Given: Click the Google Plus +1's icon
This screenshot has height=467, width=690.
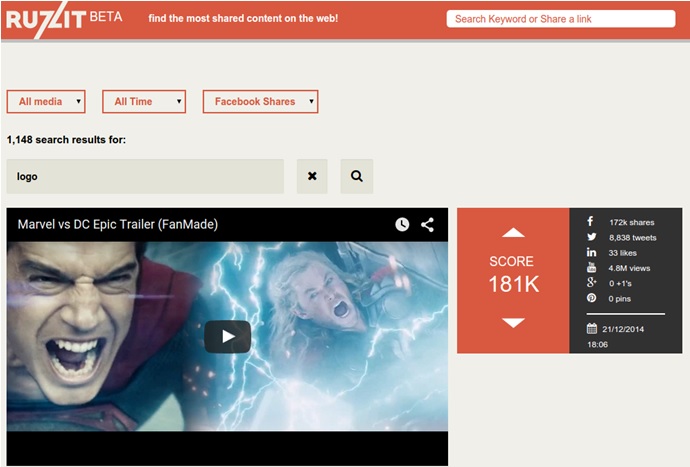Looking at the screenshot, I should 591,283.
